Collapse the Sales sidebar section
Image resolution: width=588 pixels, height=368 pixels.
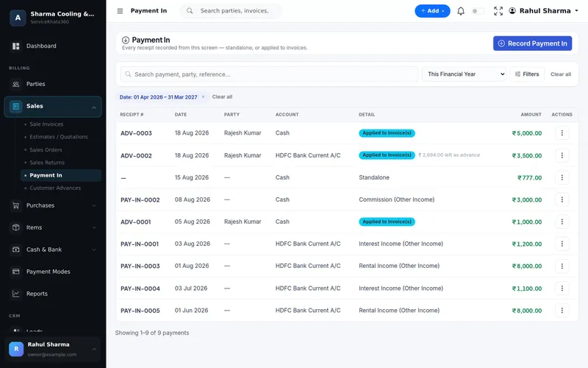click(94, 107)
